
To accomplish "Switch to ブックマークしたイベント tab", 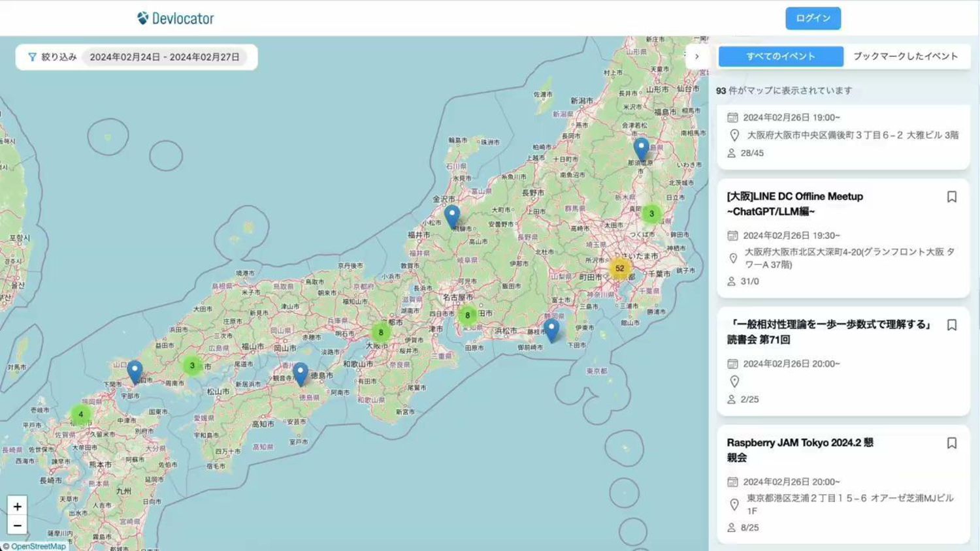I will (x=906, y=57).
